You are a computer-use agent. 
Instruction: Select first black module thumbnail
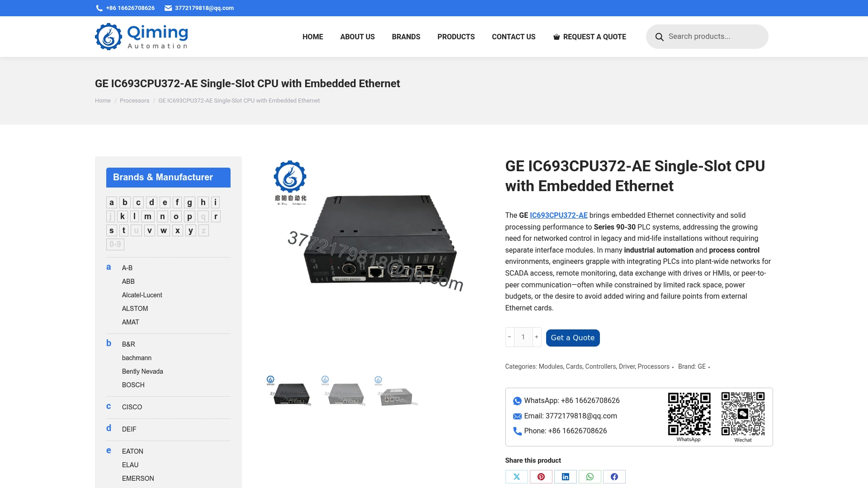click(289, 391)
